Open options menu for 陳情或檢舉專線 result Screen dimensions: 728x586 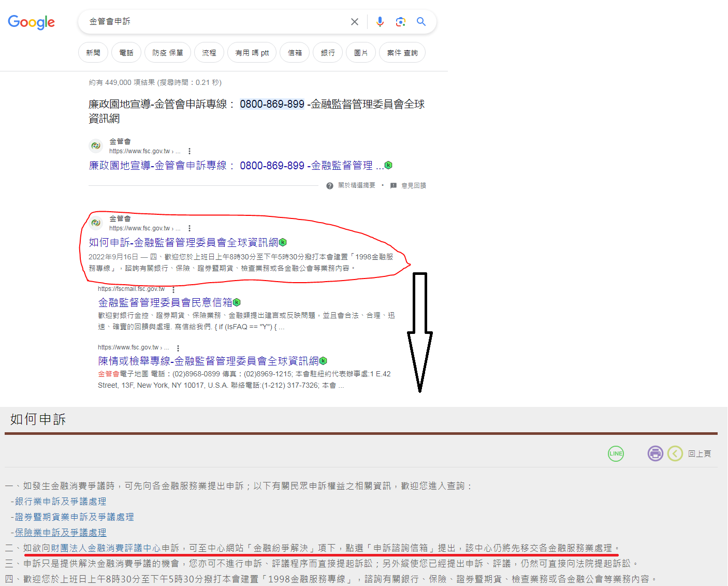coord(178,348)
